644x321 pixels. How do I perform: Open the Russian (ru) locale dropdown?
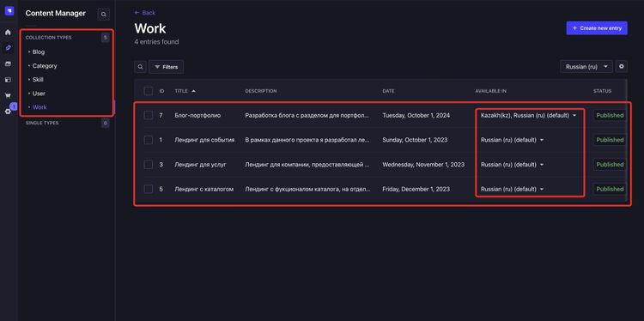[x=586, y=66]
